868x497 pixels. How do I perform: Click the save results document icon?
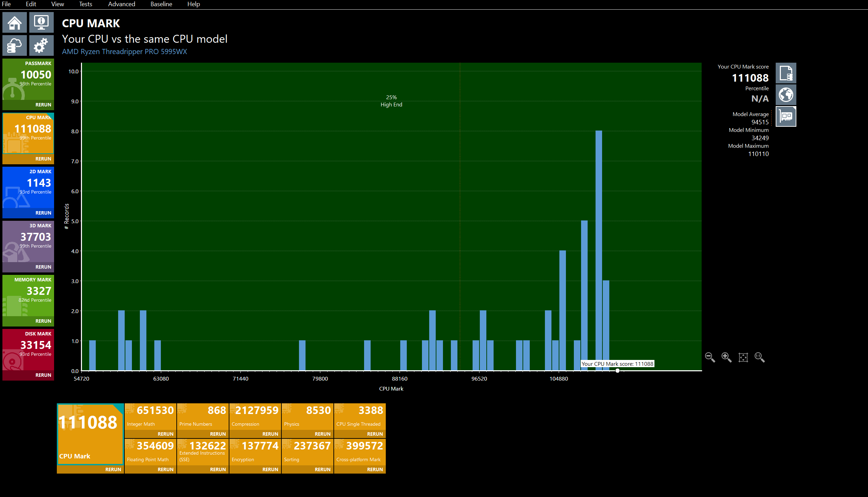tap(786, 73)
